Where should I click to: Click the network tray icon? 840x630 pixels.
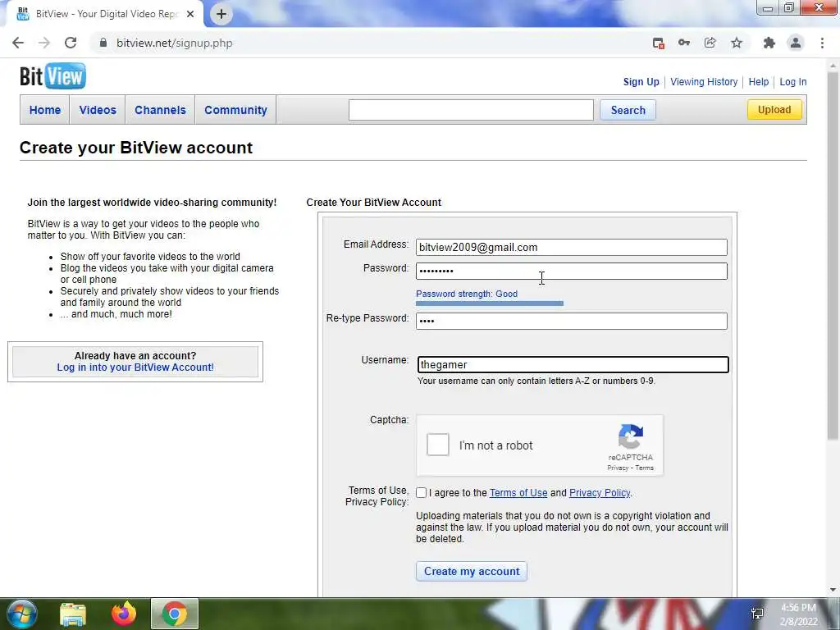coord(757,614)
